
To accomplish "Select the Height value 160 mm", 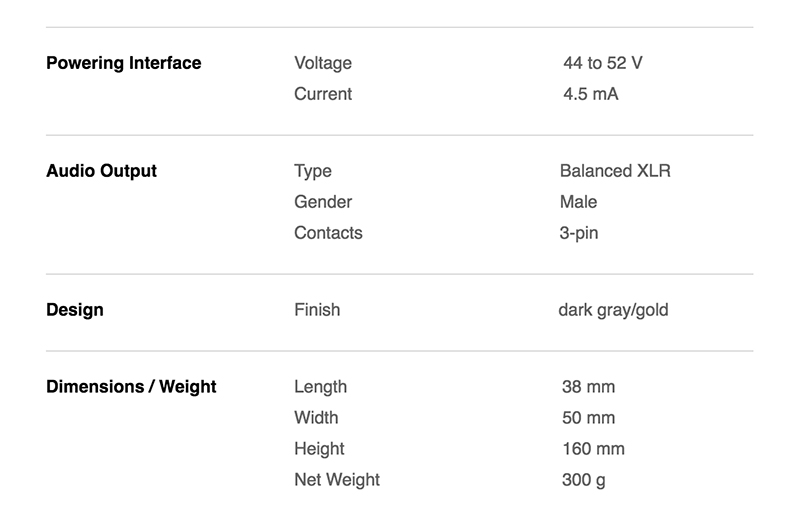I will 593,449.
